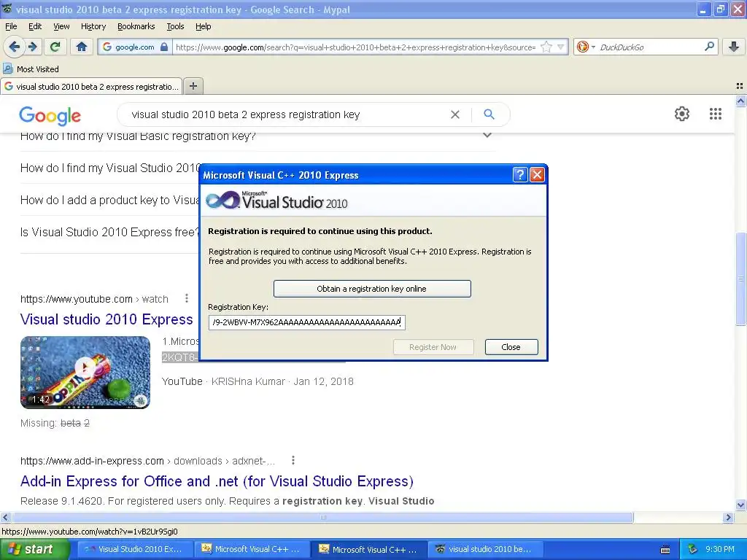The image size is (747, 560).
Task: Click the DuckDuckGo search input field
Action: click(650, 47)
